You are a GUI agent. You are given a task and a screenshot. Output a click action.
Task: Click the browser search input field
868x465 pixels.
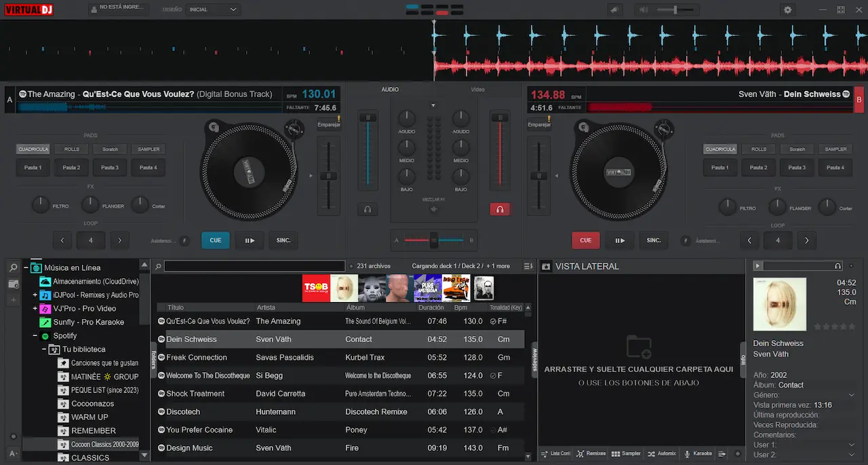pyautogui.click(x=254, y=266)
